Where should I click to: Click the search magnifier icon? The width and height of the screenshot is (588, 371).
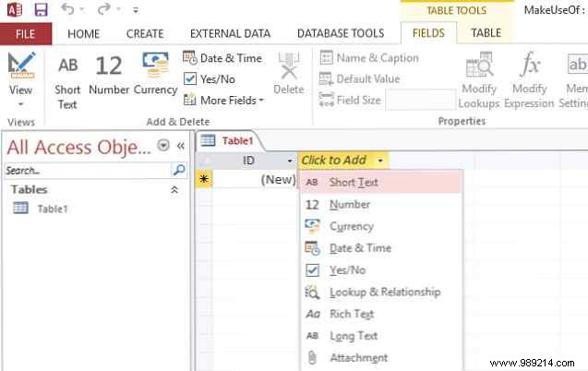tap(179, 170)
